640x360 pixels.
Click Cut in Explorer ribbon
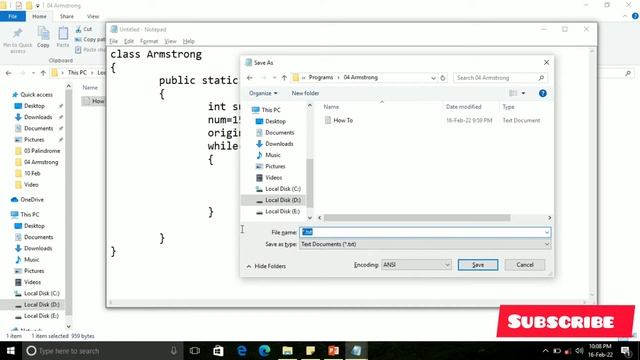pyautogui.click(x=84, y=29)
